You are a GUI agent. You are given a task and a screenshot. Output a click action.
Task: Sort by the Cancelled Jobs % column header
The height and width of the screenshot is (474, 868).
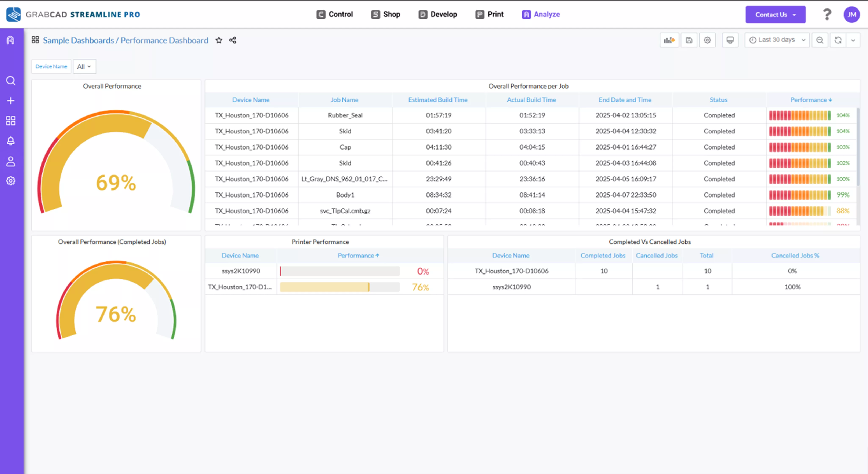[795, 256]
